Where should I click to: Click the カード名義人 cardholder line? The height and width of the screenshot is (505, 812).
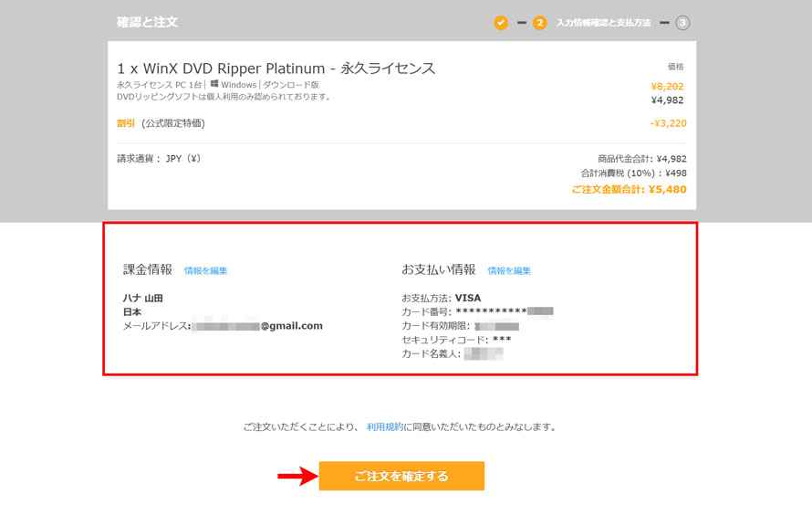coord(453,354)
